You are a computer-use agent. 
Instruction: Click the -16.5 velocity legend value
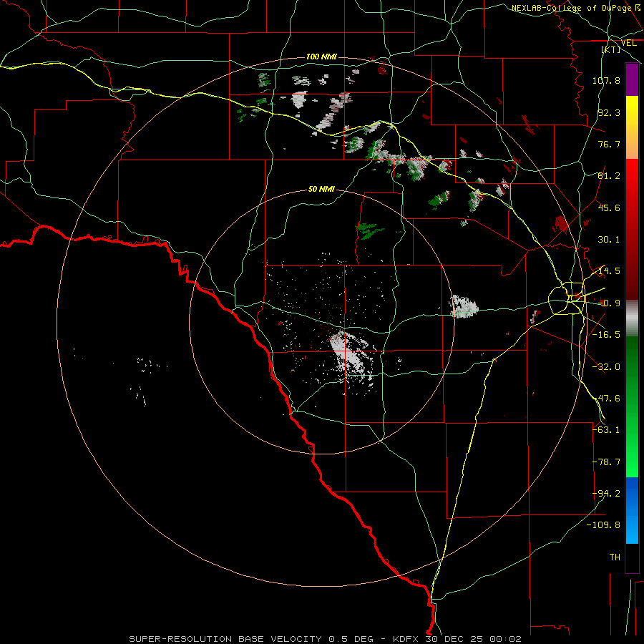606,335
